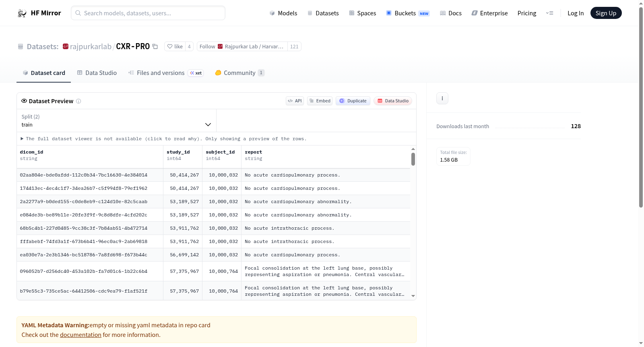Image resolution: width=644 pixels, height=347 pixels.
Task: Click the report cell in the ea030e7a row
Action: [326, 255]
